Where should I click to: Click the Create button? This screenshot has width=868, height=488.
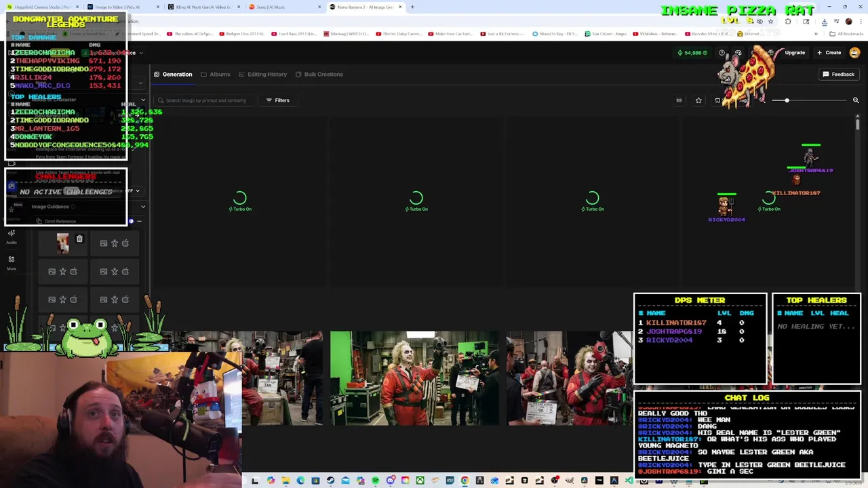click(829, 53)
